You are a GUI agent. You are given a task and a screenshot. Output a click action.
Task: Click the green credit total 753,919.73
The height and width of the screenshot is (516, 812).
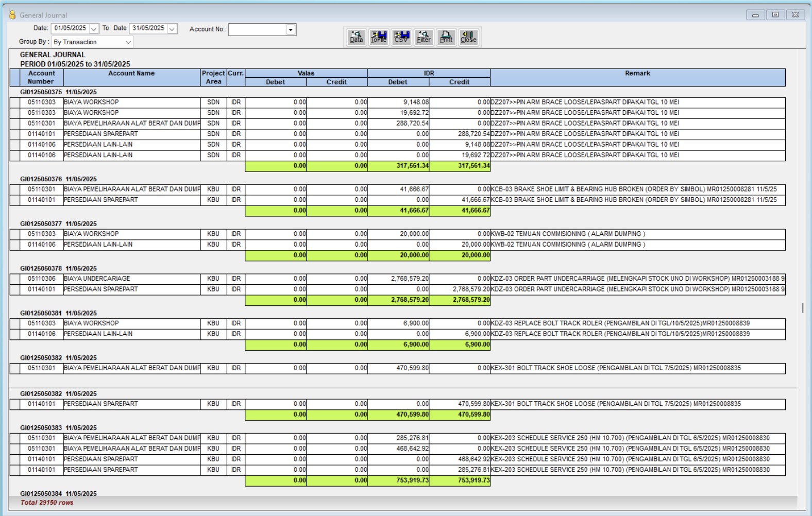(460, 480)
